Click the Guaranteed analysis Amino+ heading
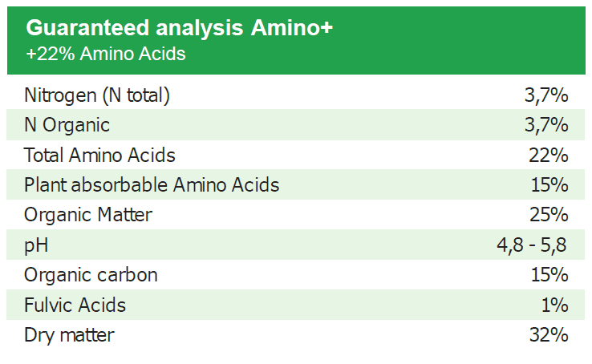 click(180, 29)
